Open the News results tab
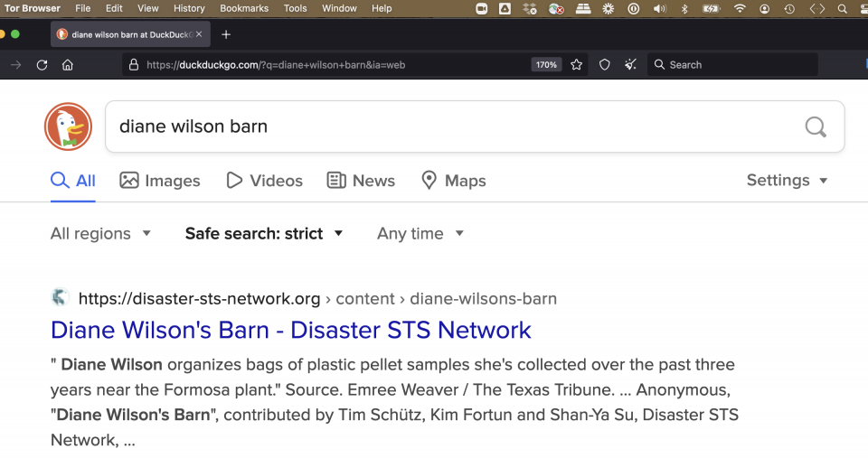 click(361, 181)
